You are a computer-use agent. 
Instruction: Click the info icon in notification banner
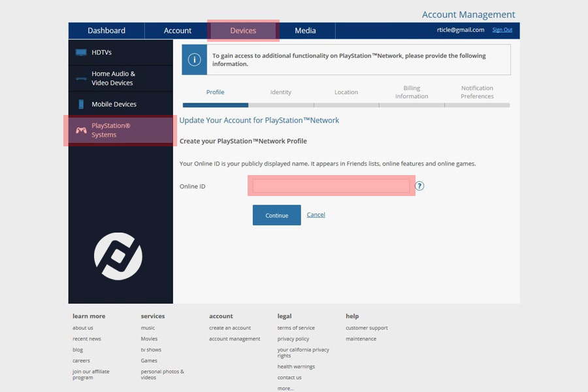(194, 59)
